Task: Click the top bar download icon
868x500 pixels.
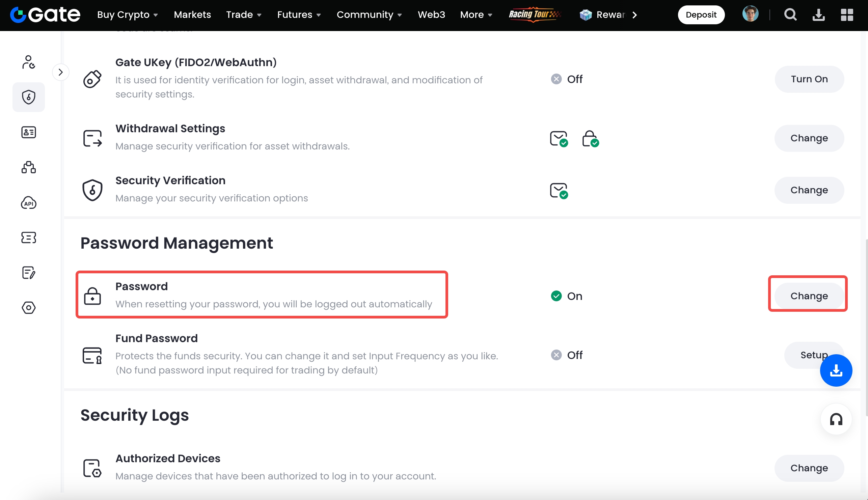Action: pyautogui.click(x=818, y=15)
